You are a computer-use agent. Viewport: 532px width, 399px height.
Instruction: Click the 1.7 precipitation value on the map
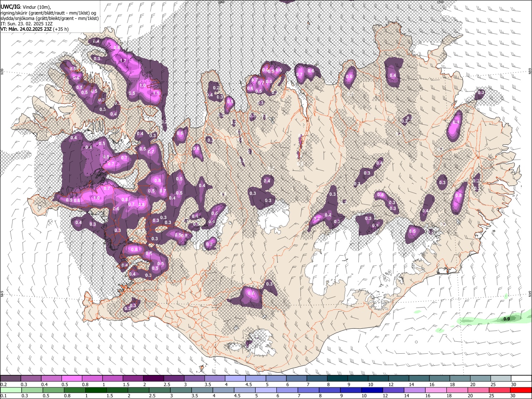tap(123, 61)
